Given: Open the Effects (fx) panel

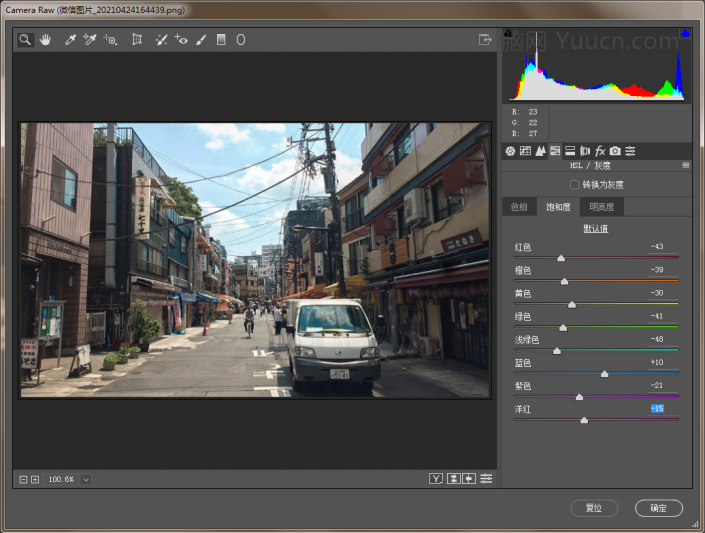Looking at the screenshot, I should tap(600, 151).
